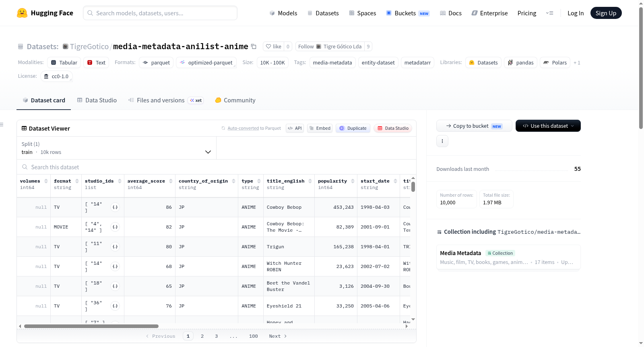Copy dataset name with the copy icon

coord(254,46)
